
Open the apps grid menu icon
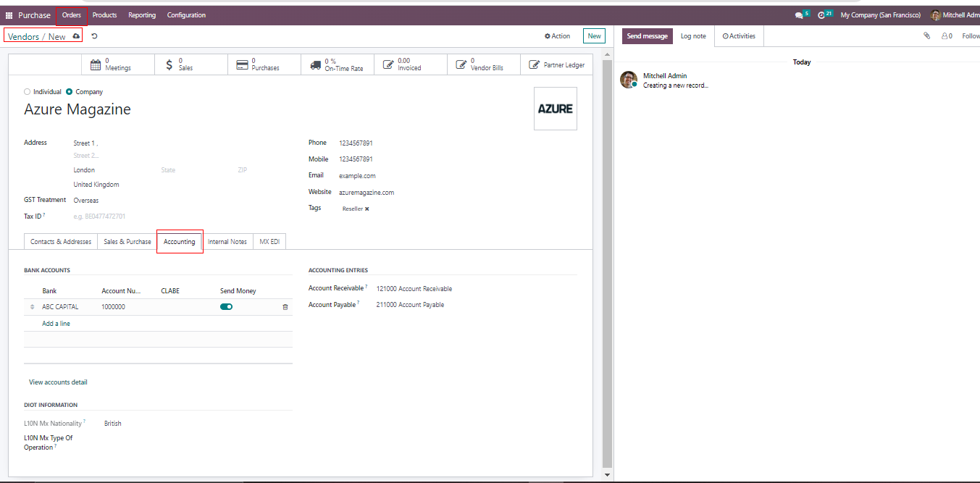pyautogui.click(x=9, y=15)
